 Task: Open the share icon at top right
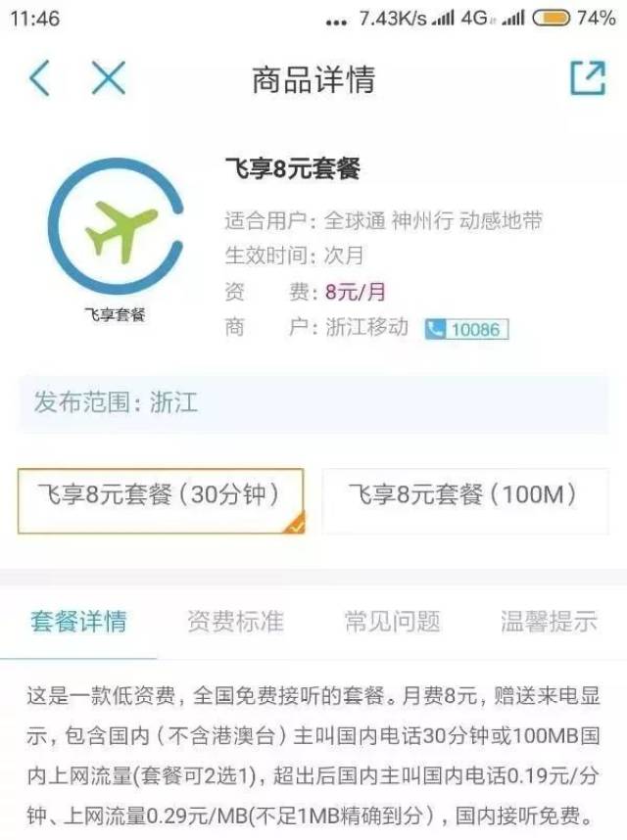[588, 78]
